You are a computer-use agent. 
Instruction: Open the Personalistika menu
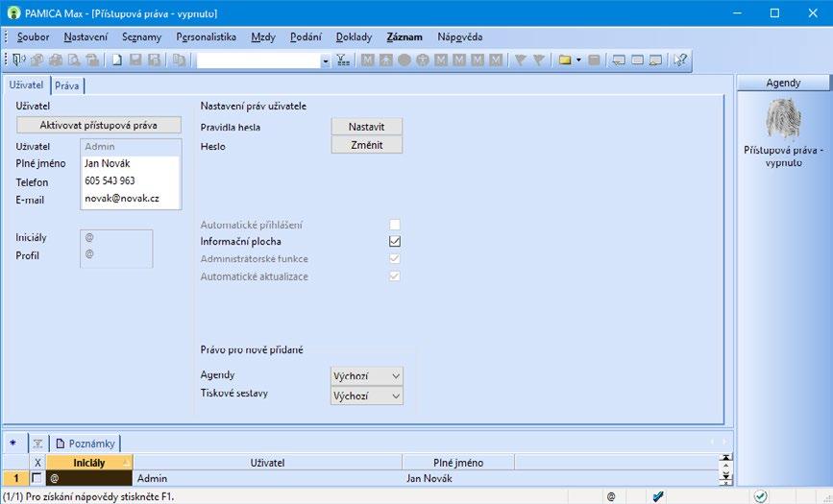[207, 36]
